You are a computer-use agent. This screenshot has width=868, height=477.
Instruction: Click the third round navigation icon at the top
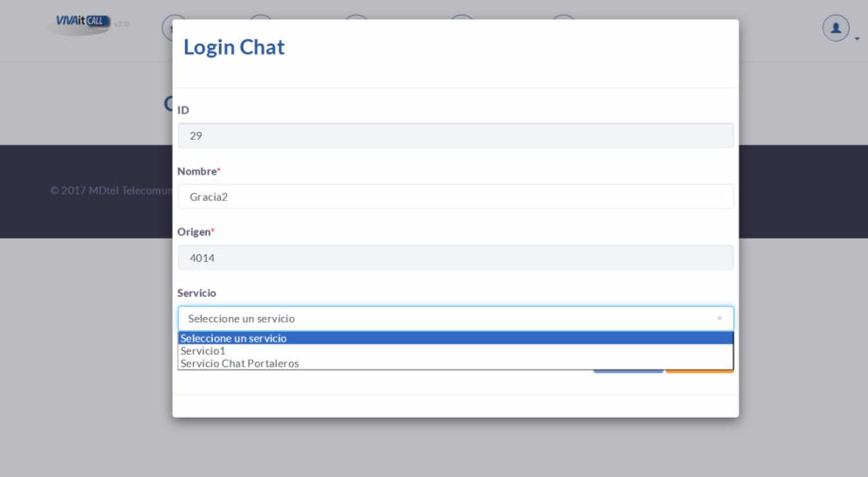356,17
